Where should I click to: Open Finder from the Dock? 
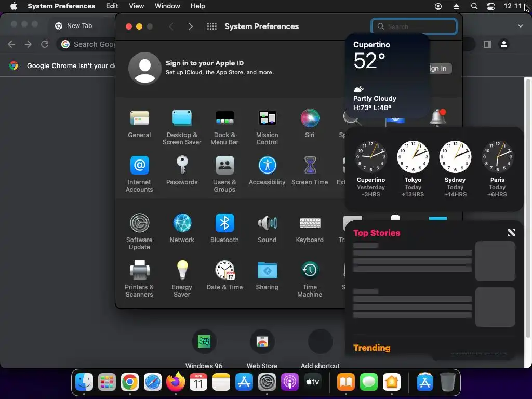[x=84, y=382]
